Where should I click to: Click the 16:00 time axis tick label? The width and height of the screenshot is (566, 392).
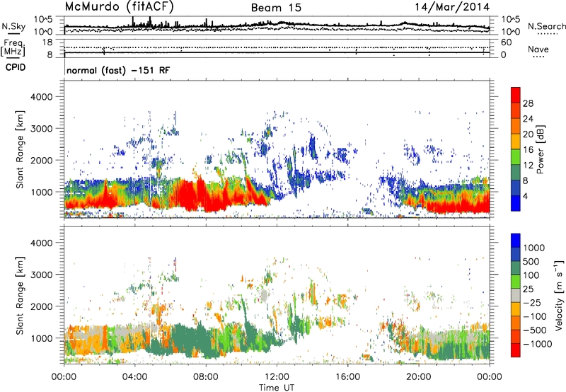[348, 377]
